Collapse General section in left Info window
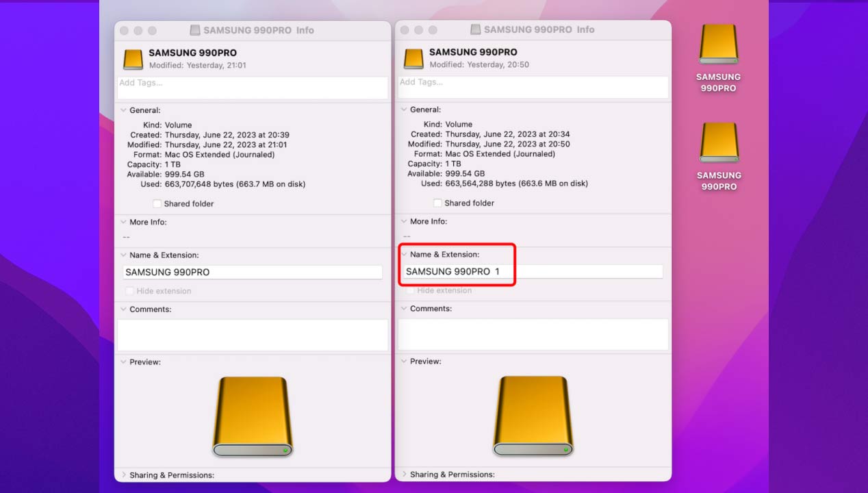This screenshot has width=868, height=493. click(x=123, y=110)
